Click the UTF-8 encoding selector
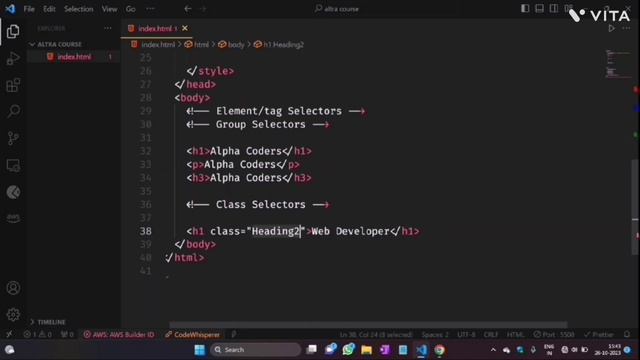 coord(466,334)
